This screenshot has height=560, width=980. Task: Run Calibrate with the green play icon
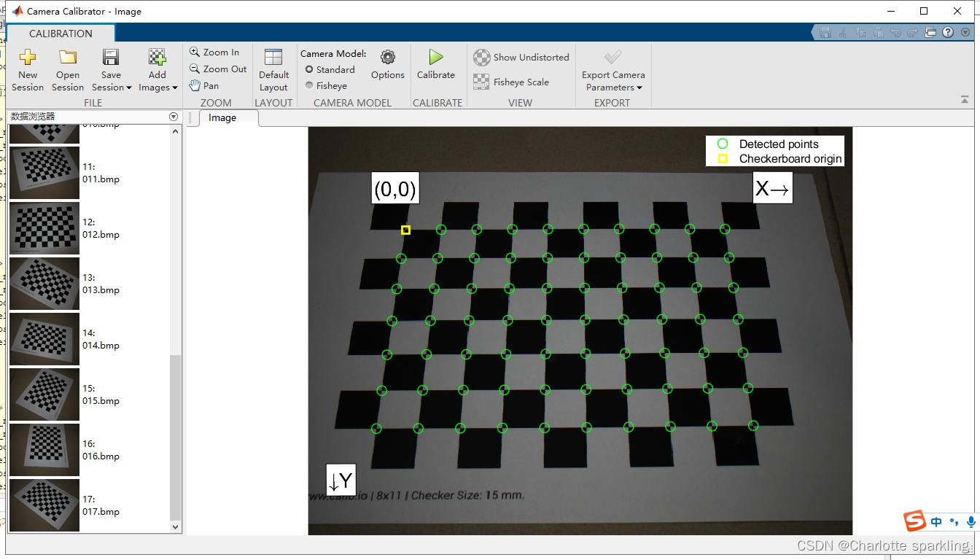(x=436, y=57)
